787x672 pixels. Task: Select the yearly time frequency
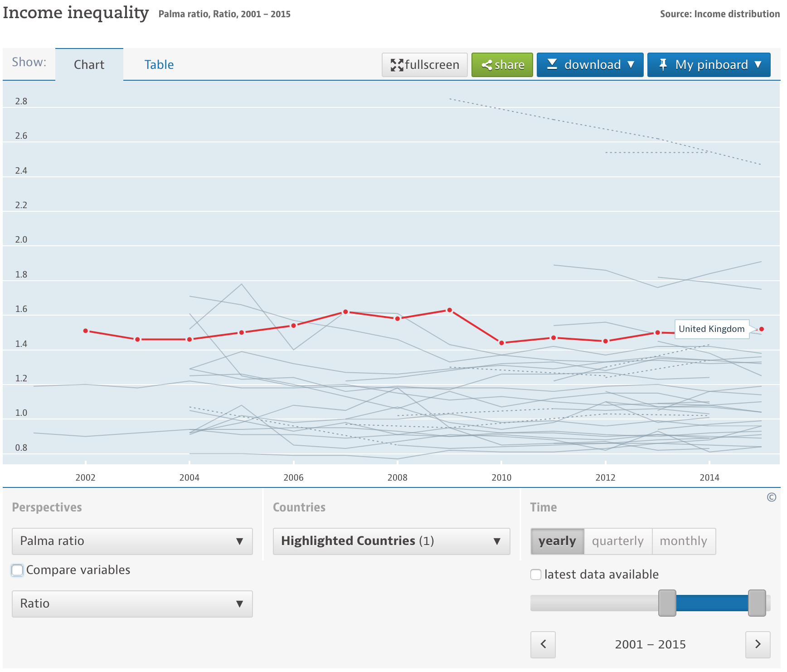point(557,541)
